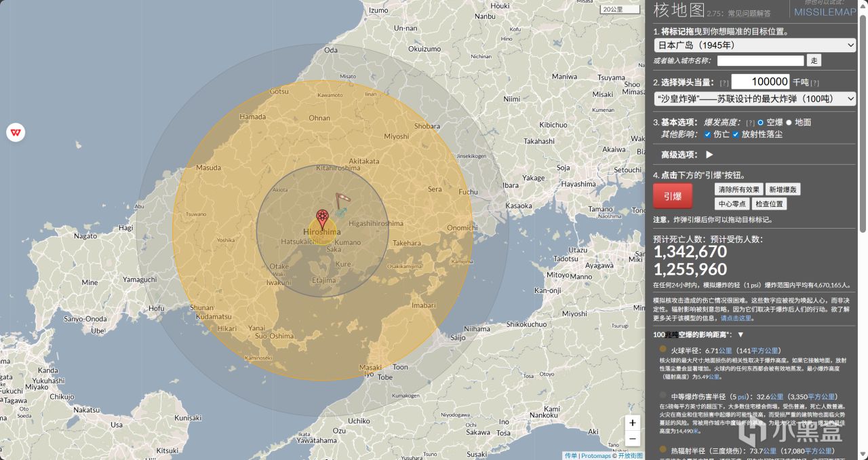The image size is (868, 460).
Task: Open 开放街图 OpenStreetMap attribution link
Action: (630, 456)
